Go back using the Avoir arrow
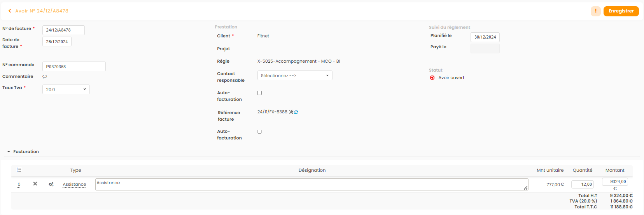This screenshot has width=644, height=215. pos(10,11)
